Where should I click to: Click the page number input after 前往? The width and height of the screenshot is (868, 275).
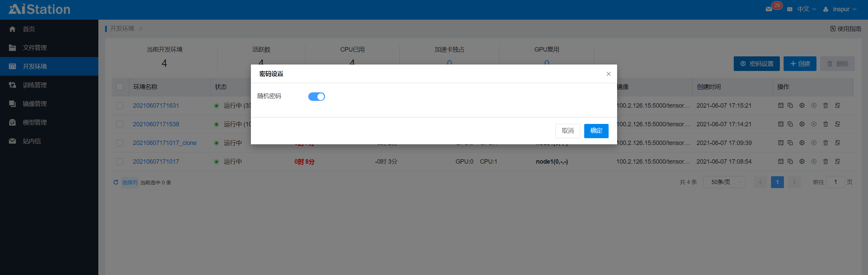click(835, 182)
